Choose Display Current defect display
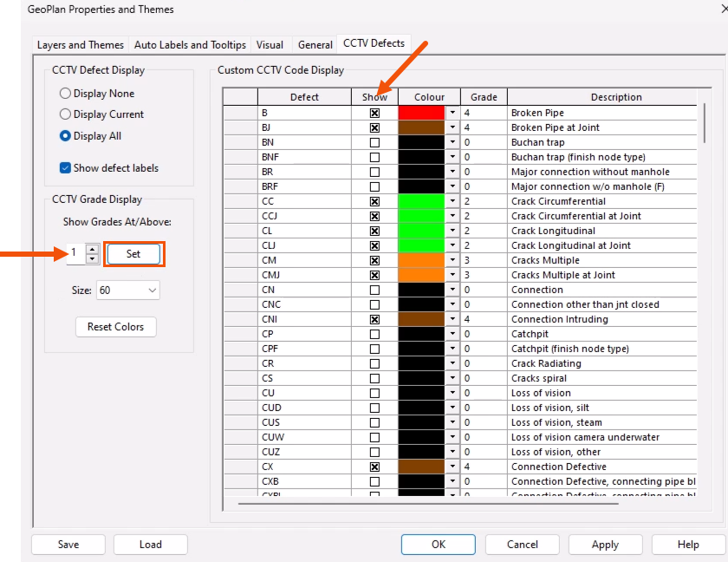Screen dimensions: 728x562 click(x=65, y=114)
